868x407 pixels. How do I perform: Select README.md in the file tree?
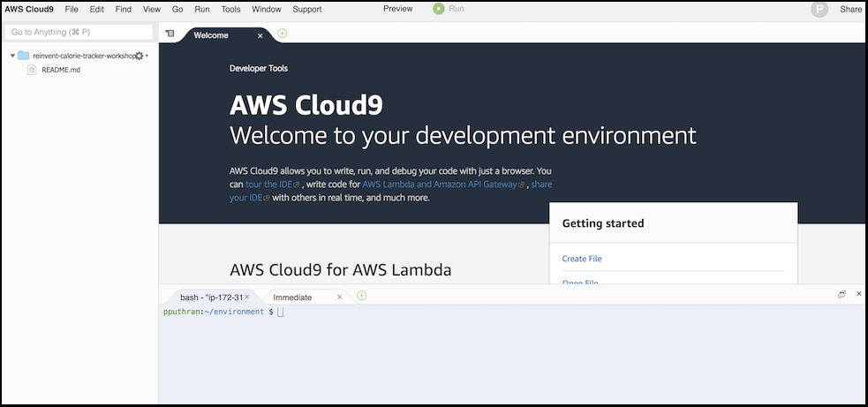(x=61, y=70)
